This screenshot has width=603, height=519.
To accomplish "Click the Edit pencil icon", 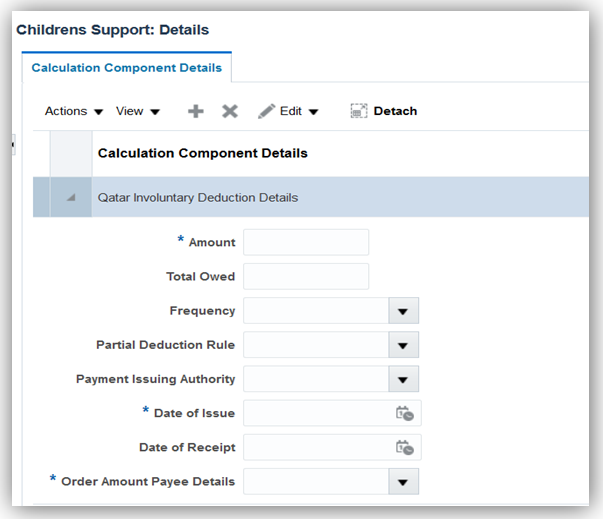I will [x=266, y=111].
